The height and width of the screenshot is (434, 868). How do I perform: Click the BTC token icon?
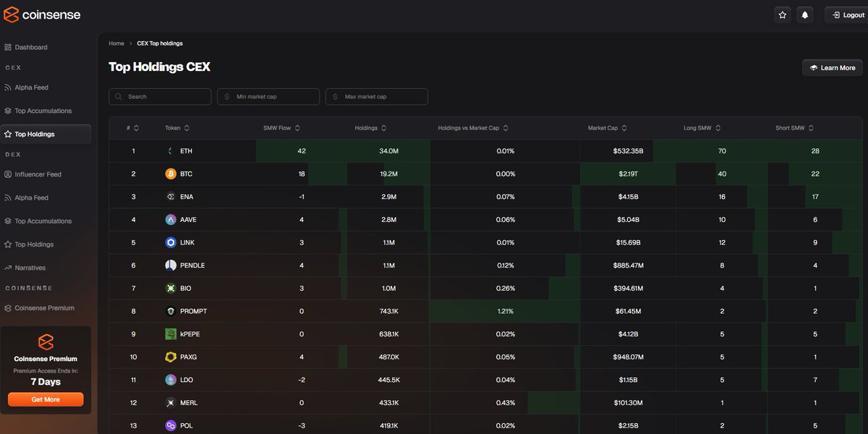click(x=171, y=174)
